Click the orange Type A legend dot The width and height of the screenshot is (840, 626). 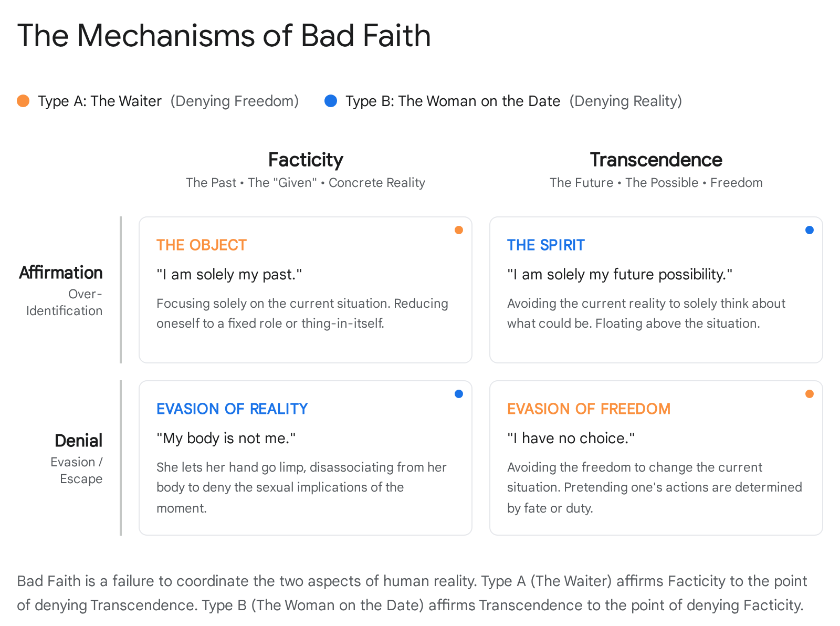coord(23,101)
